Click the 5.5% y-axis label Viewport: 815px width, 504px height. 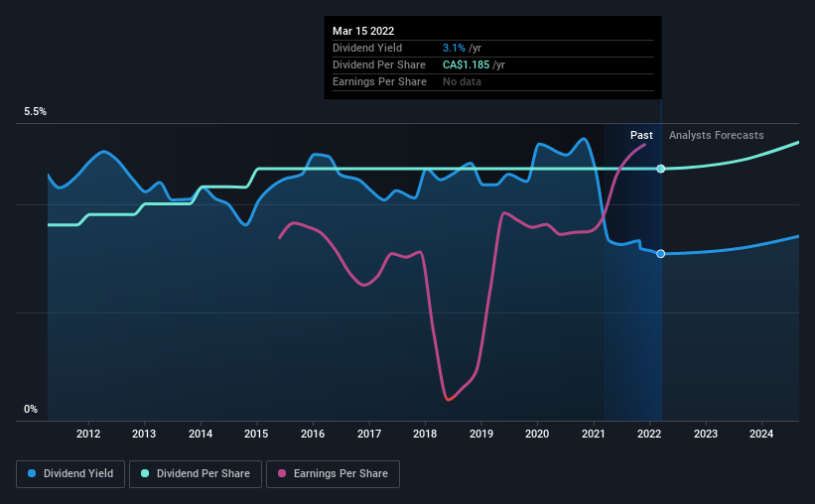(36, 112)
